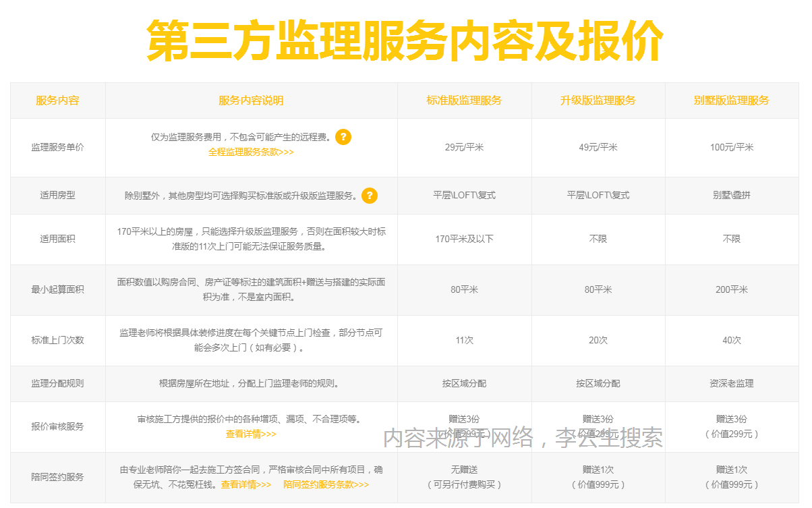The height and width of the screenshot is (508, 812).
Task: Click the 29元/平米 price cell
Action: pyautogui.click(x=464, y=148)
